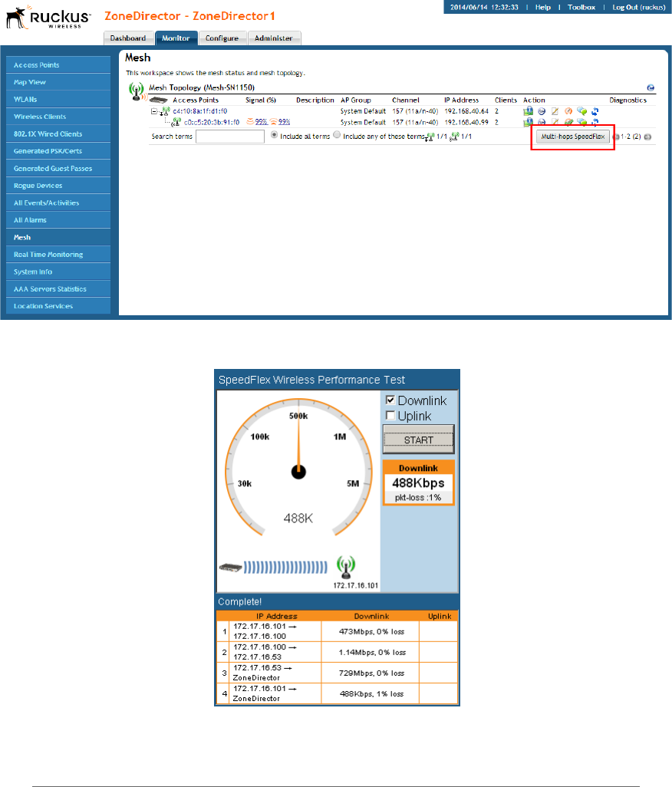The width and height of the screenshot is (672, 787).
Task: Open Access Points in the sidebar
Action: pyautogui.click(x=58, y=64)
